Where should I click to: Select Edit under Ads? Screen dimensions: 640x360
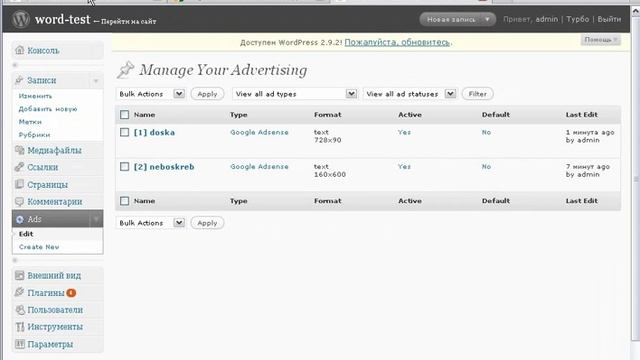pyautogui.click(x=26, y=234)
